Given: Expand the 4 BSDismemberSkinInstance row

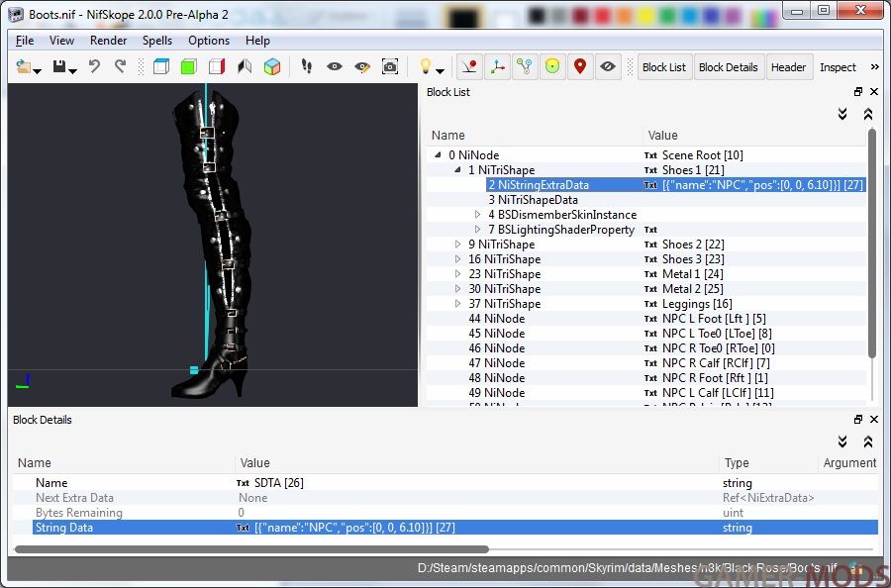Looking at the screenshot, I should (478, 215).
